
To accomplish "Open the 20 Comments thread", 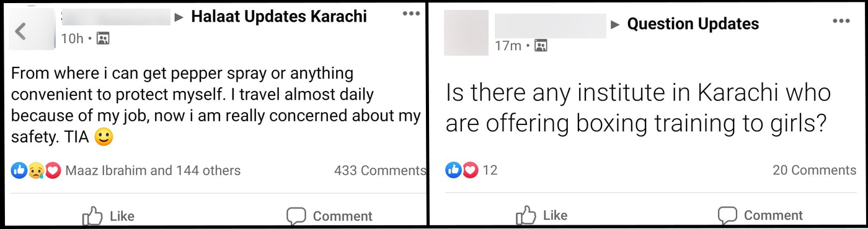I will [x=814, y=170].
